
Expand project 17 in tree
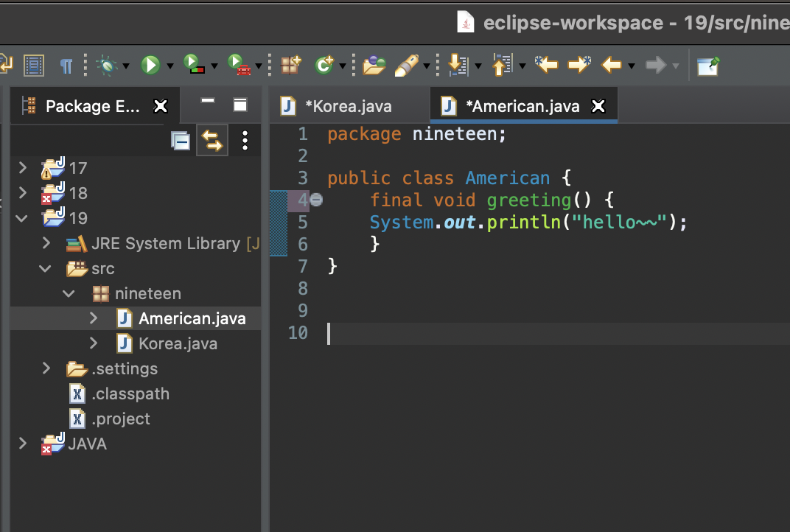23,167
